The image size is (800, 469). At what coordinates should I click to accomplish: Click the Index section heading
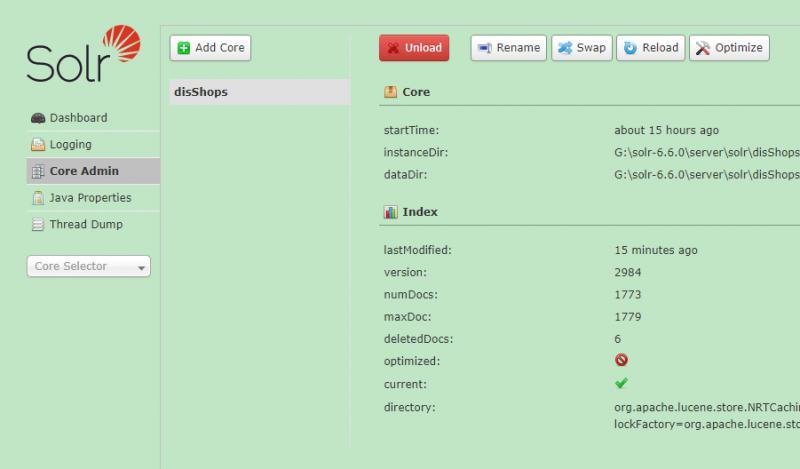(420, 212)
